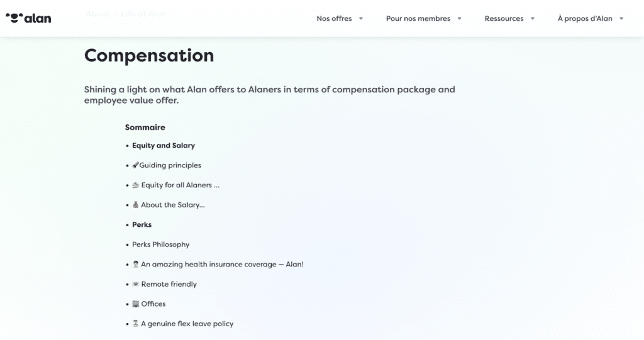Click the island icon beside flex leave policy

136,324
